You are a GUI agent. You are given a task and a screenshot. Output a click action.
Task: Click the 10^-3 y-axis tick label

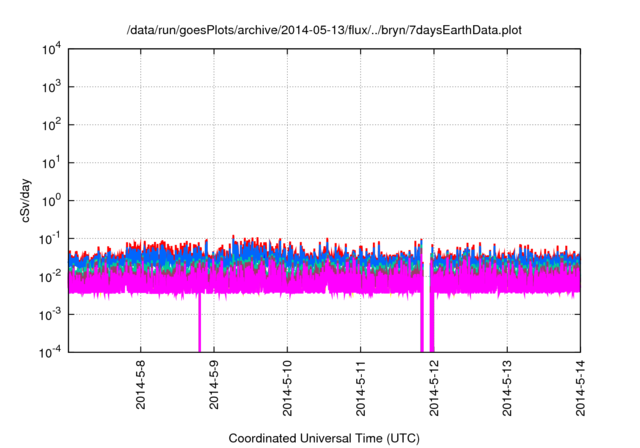coord(48,313)
